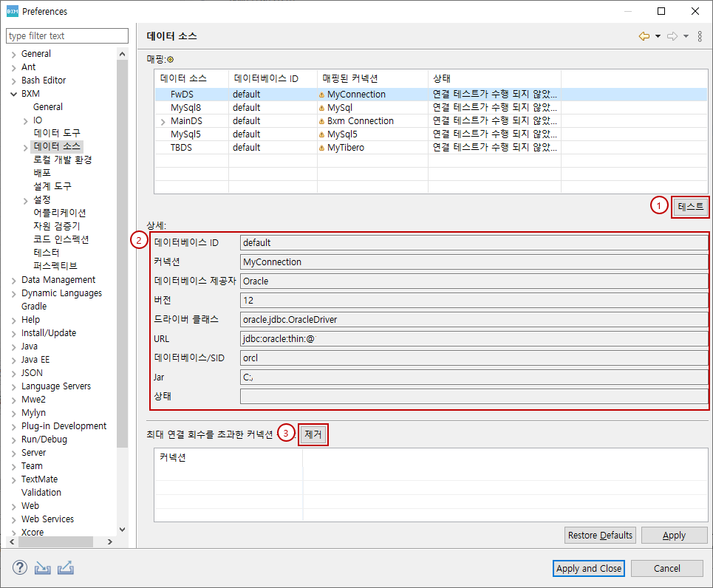Click the warning icon beside MyTibero
713x588 pixels.
[x=321, y=148]
